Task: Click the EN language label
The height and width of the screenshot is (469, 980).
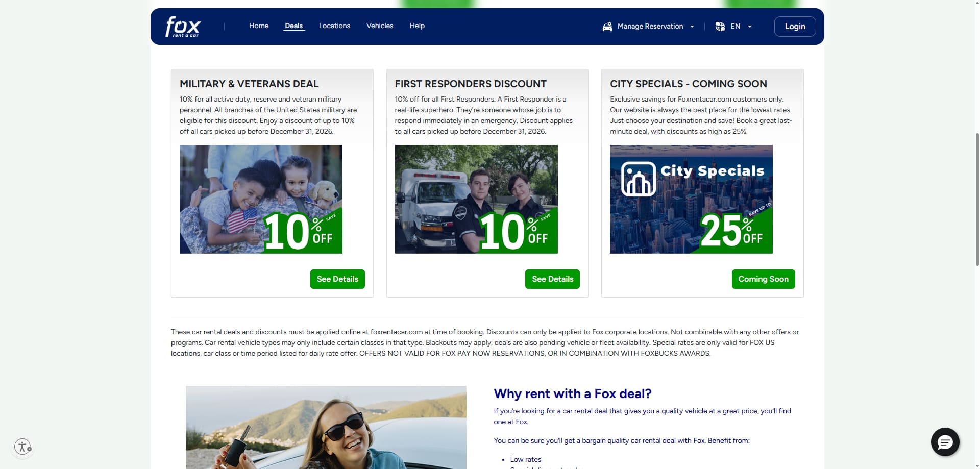Action: 736,26
